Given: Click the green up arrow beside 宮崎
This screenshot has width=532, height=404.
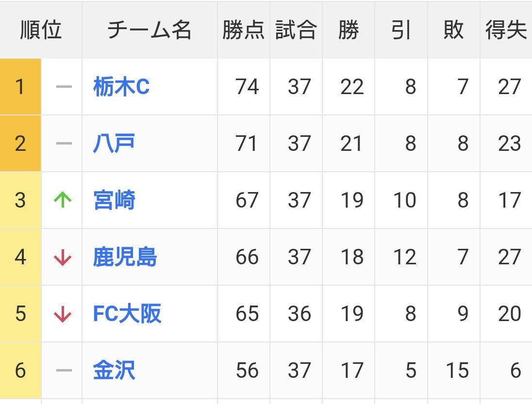Looking at the screenshot, I should click(x=63, y=200).
